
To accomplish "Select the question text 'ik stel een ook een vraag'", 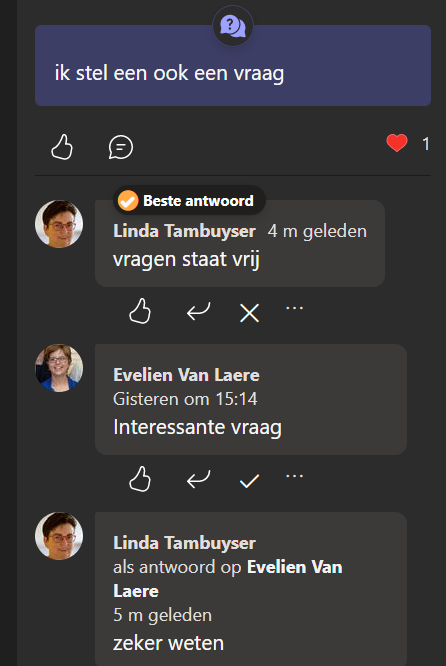I will coord(169,73).
